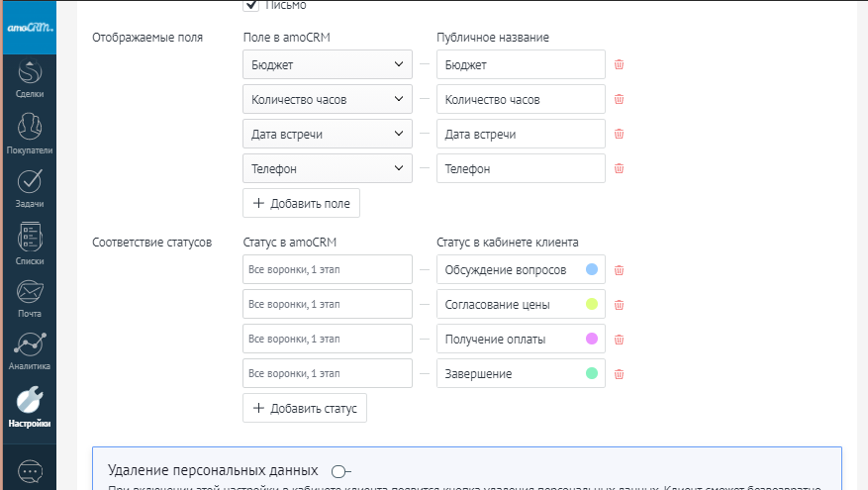The image size is (868, 490).
Task: Uncheck the Письмо checkbox
Action: 251,6
